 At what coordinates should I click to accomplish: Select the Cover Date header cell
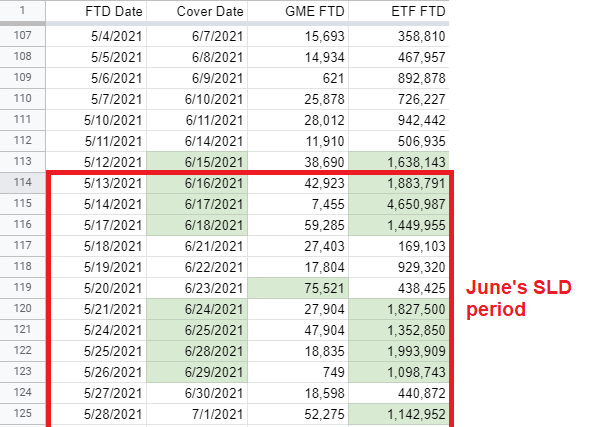click(197, 11)
